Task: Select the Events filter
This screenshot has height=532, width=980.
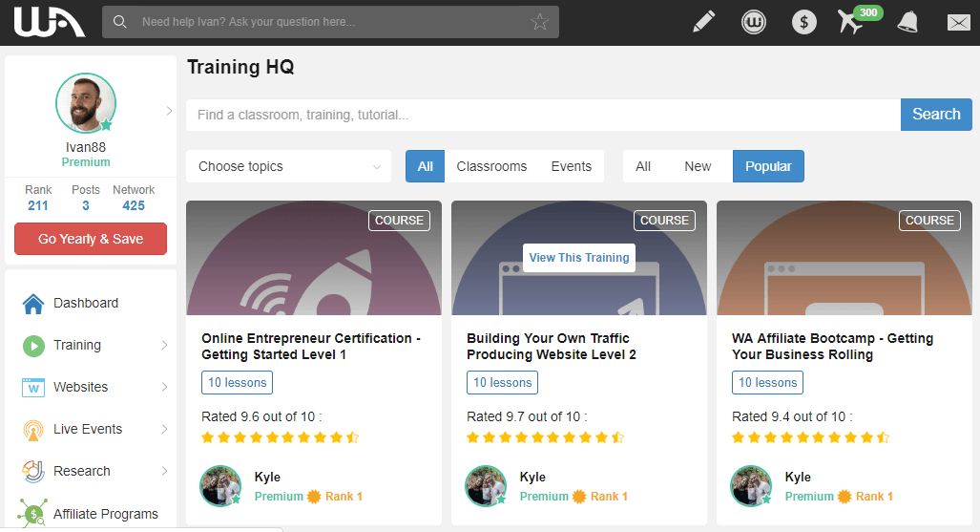Action: point(572,166)
